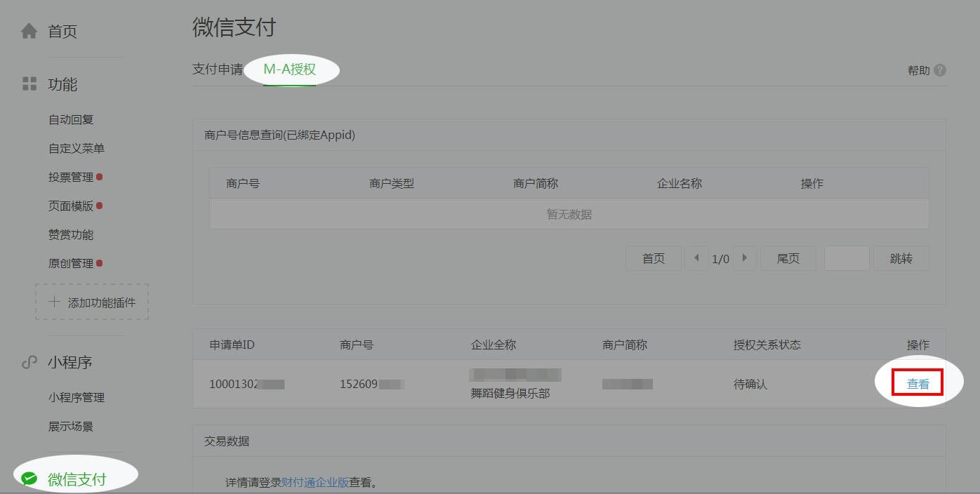This screenshot has width=980, height=494.
Task: Click the home icon beside 首页
Action: (29, 31)
